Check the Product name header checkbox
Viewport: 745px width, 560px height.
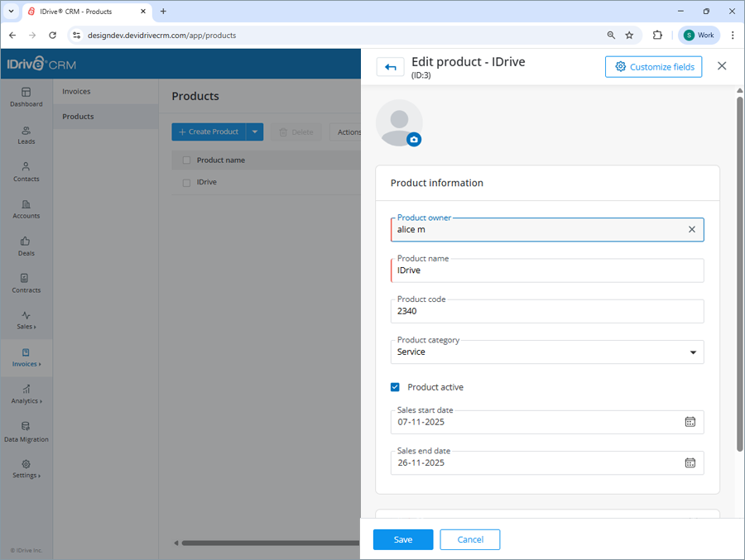186,160
